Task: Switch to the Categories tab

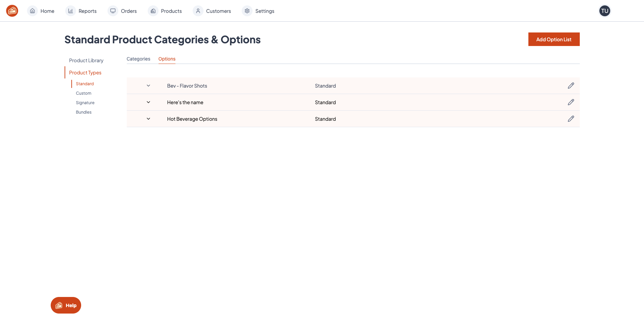Action: click(138, 59)
